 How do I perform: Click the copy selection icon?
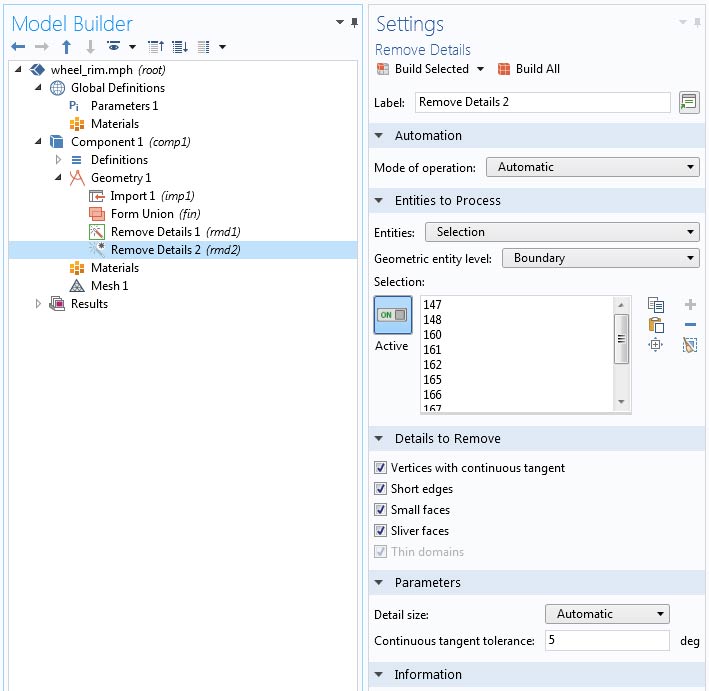tap(656, 305)
